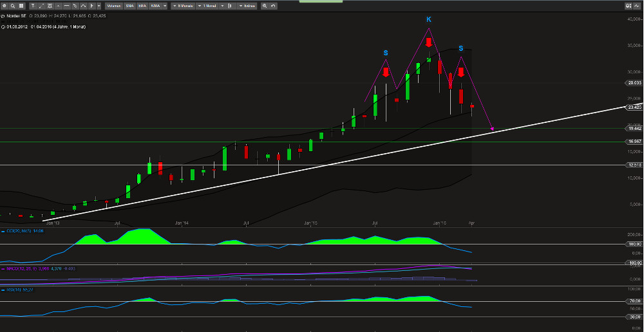Select the curve arc drawing tool
Screen dimensions: 644x332
click(x=83, y=6)
